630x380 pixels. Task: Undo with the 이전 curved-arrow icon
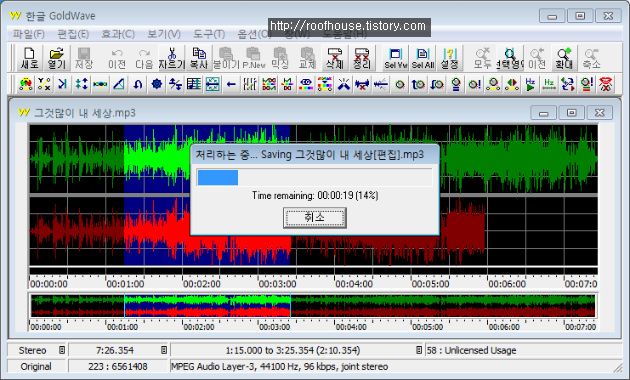[117, 58]
